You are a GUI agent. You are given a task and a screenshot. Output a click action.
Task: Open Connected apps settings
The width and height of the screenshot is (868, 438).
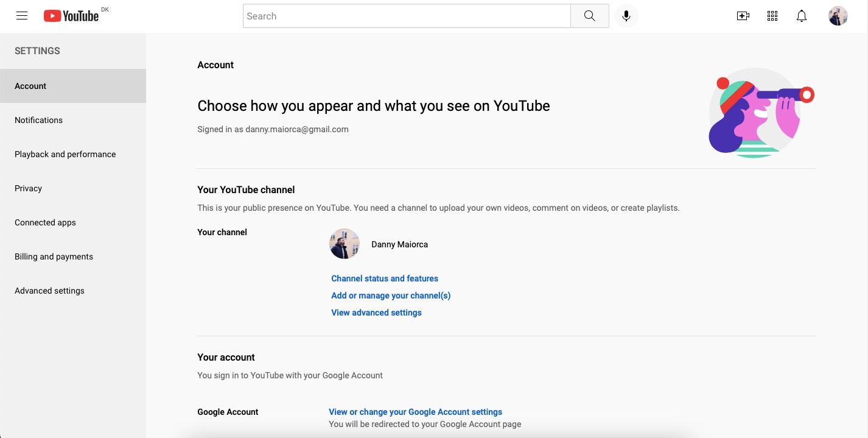(x=45, y=222)
